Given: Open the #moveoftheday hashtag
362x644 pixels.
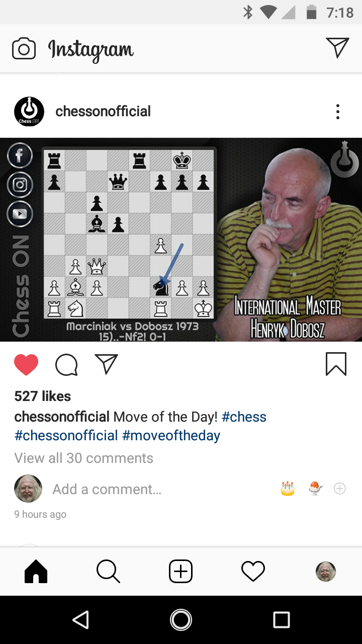Looking at the screenshot, I should (x=171, y=436).
